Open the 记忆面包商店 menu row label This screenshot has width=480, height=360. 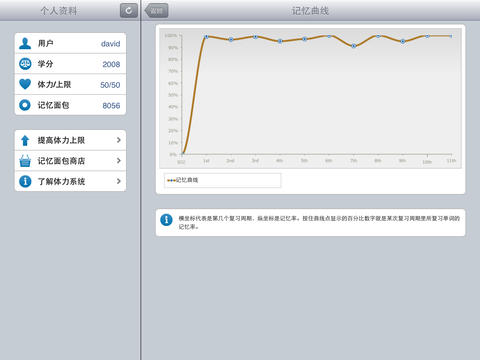[x=61, y=161]
